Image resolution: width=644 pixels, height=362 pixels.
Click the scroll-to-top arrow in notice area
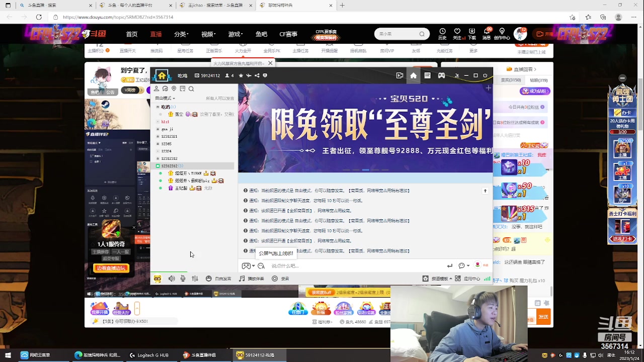point(485,191)
